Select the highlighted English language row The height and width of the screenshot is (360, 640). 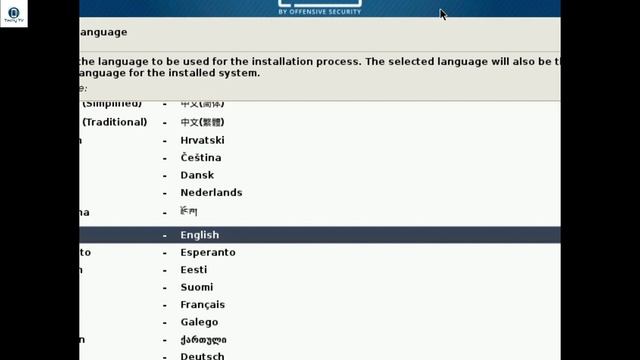click(x=320, y=235)
